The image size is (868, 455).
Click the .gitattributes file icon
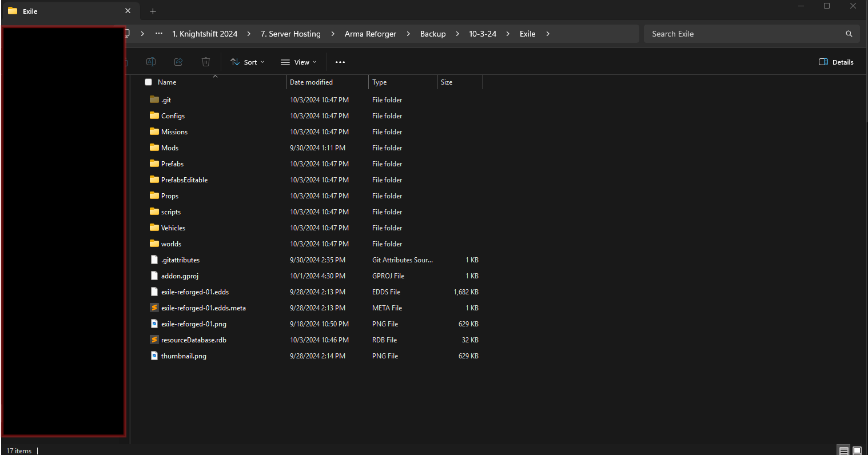point(154,260)
